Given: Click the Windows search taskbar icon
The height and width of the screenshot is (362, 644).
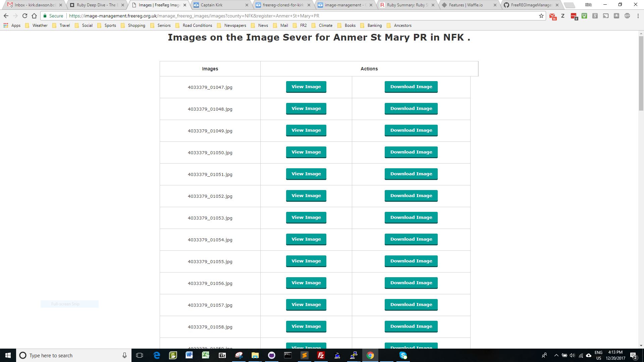Looking at the screenshot, I should 23,355.
